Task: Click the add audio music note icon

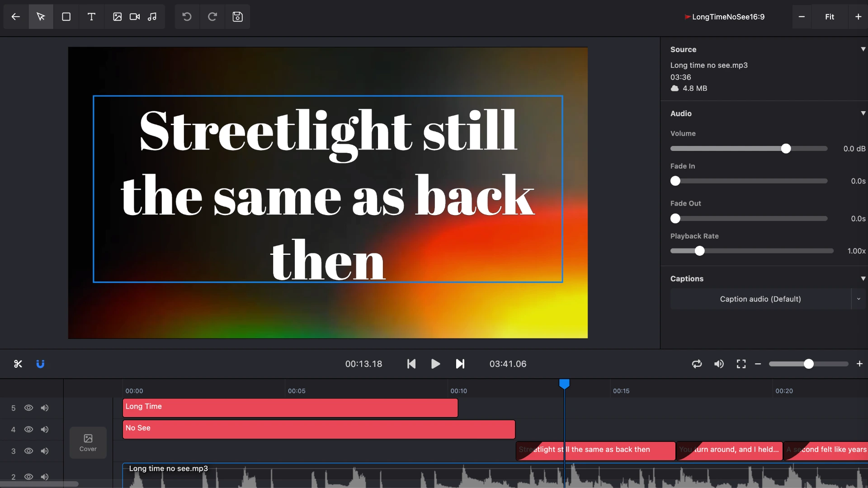Action: point(152,17)
